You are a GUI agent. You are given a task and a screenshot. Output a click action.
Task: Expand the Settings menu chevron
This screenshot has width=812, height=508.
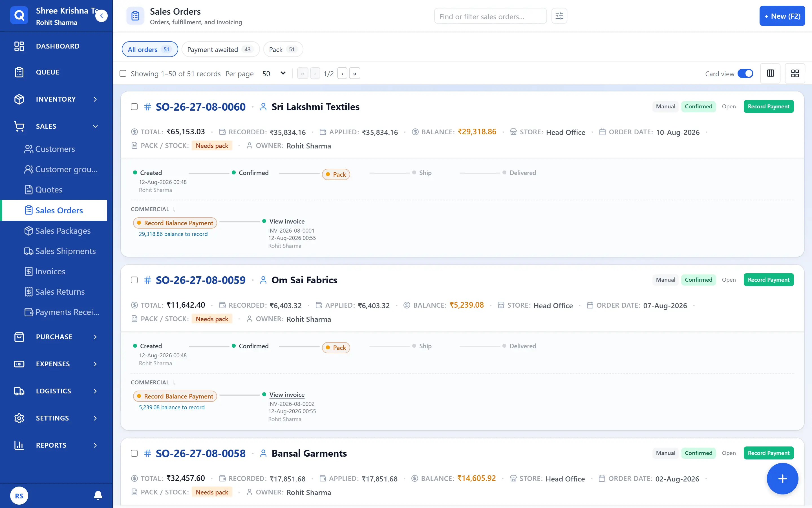[x=95, y=418]
